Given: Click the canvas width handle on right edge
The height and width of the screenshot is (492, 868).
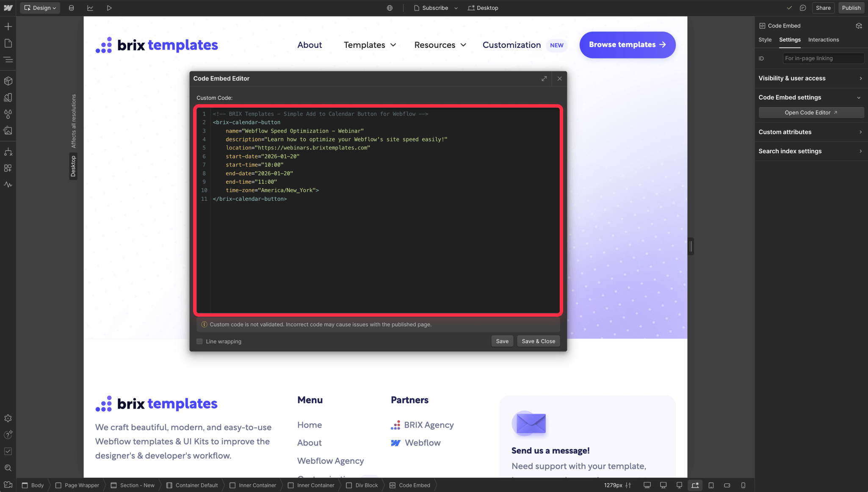Looking at the screenshot, I should 691,246.
